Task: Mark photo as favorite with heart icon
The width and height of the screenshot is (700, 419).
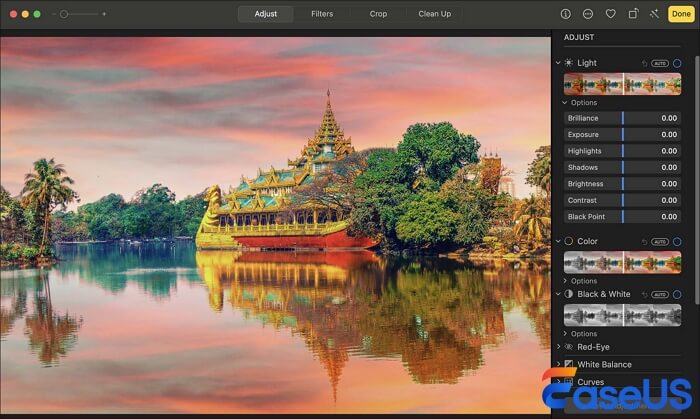Action: tap(610, 14)
